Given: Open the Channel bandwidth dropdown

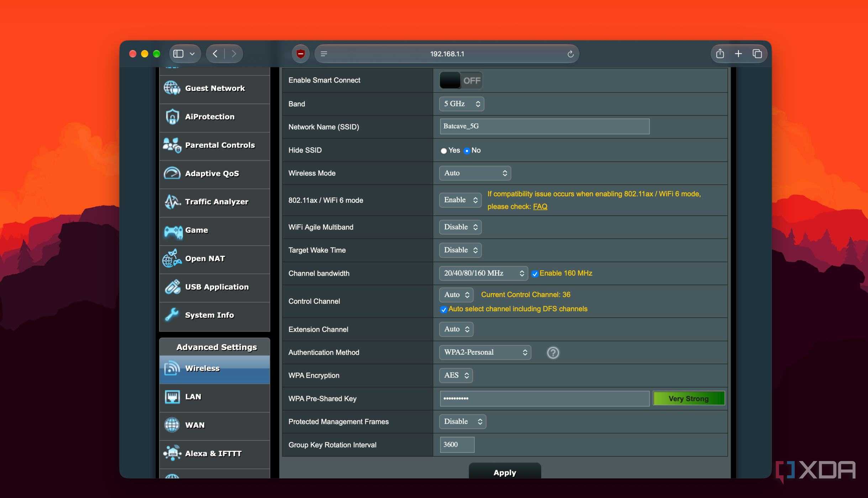Looking at the screenshot, I should pyautogui.click(x=484, y=273).
